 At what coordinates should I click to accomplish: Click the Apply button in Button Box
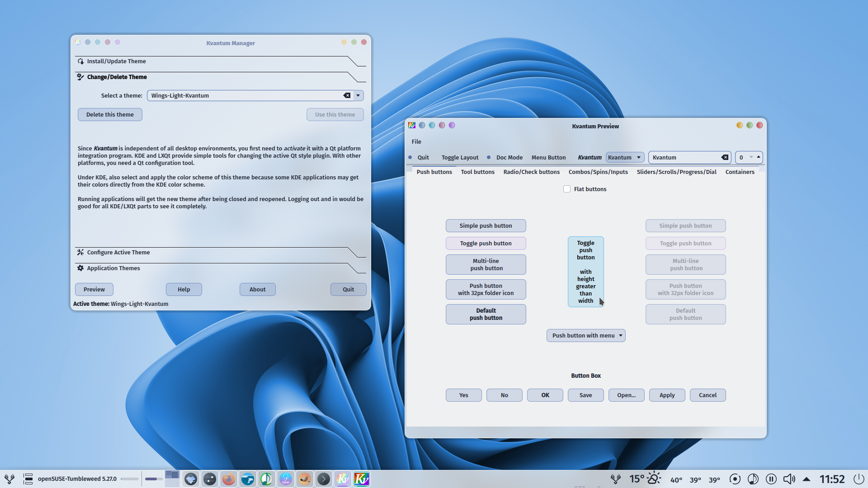(x=667, y=395)
